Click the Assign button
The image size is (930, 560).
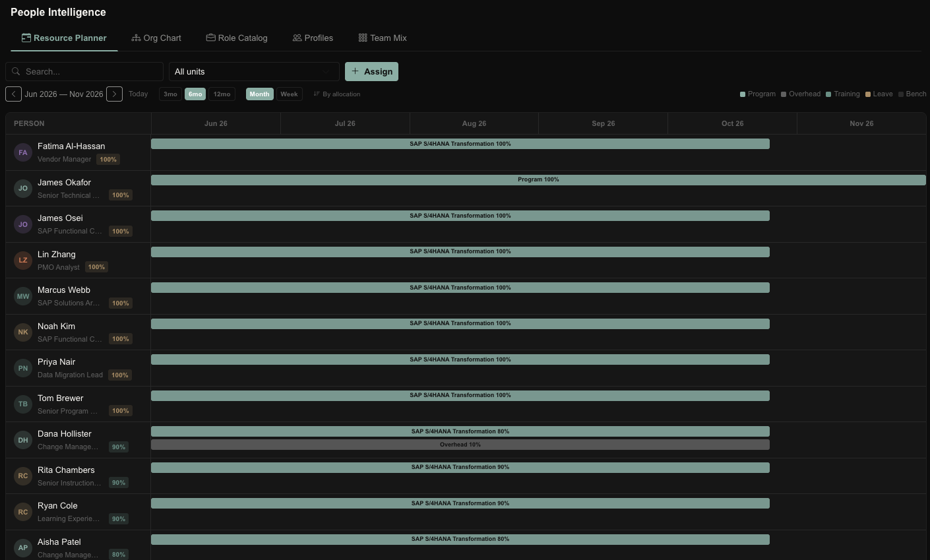[371, 71]
